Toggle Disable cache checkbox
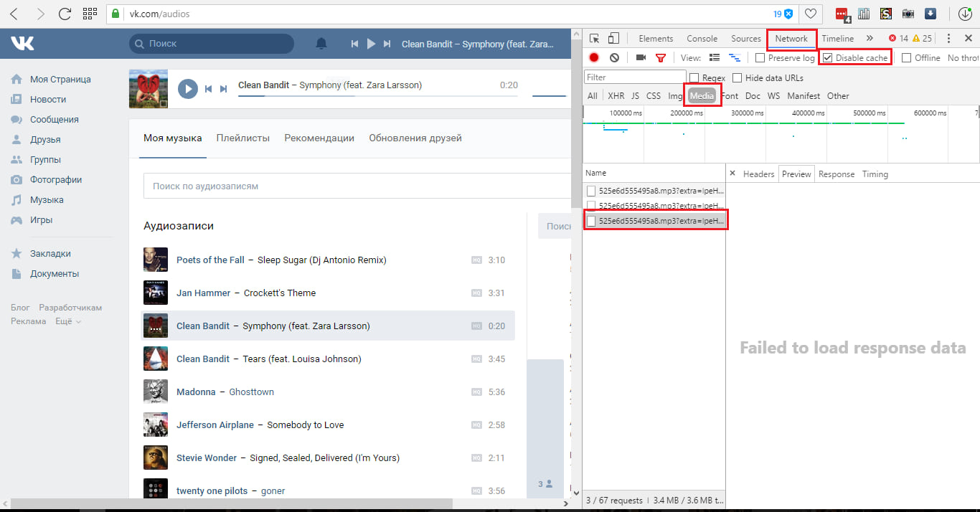The height and width of the screenshot is (512, 980). pyautogui.click(x=828, y=58)
